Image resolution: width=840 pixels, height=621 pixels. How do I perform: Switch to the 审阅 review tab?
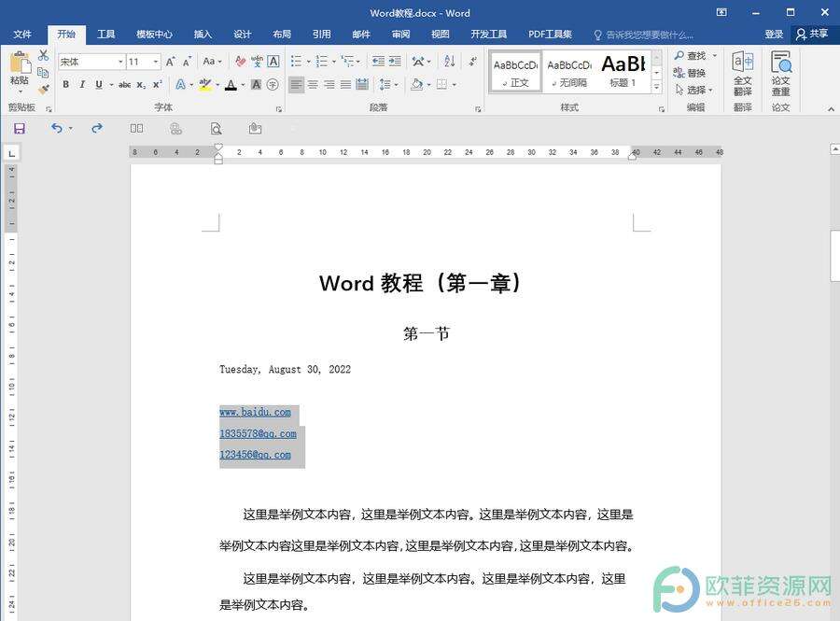point(400,35)
